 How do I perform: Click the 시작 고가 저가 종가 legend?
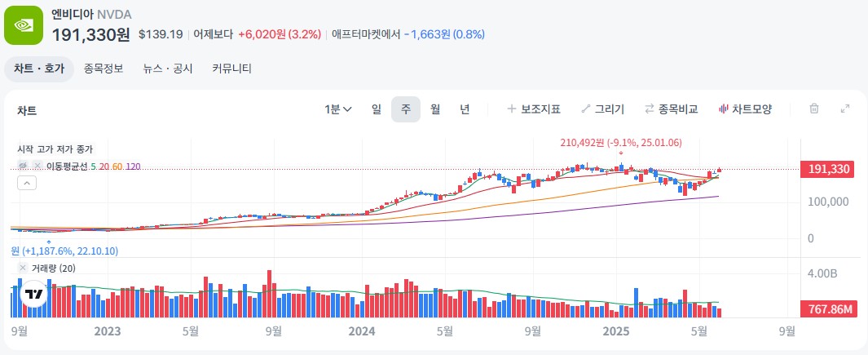click(55, 149)
